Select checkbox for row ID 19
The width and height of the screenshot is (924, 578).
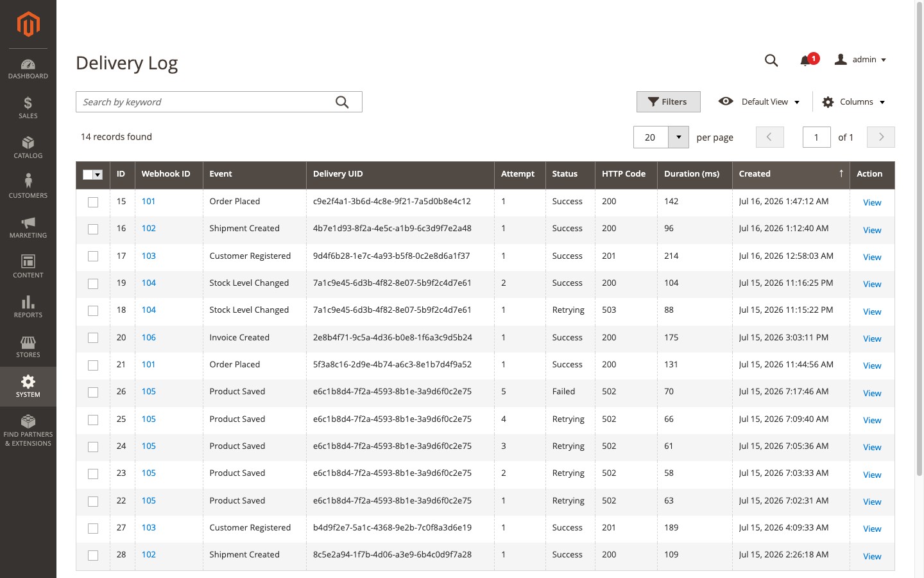click(x=93, y=283)
